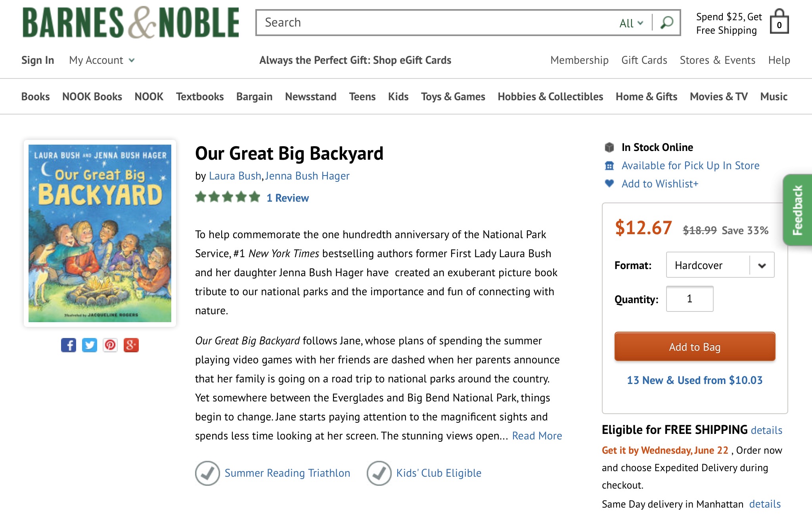Open the Format dropdown showing Hardcover
812x529 pixels.
click(x=720, y=265)
